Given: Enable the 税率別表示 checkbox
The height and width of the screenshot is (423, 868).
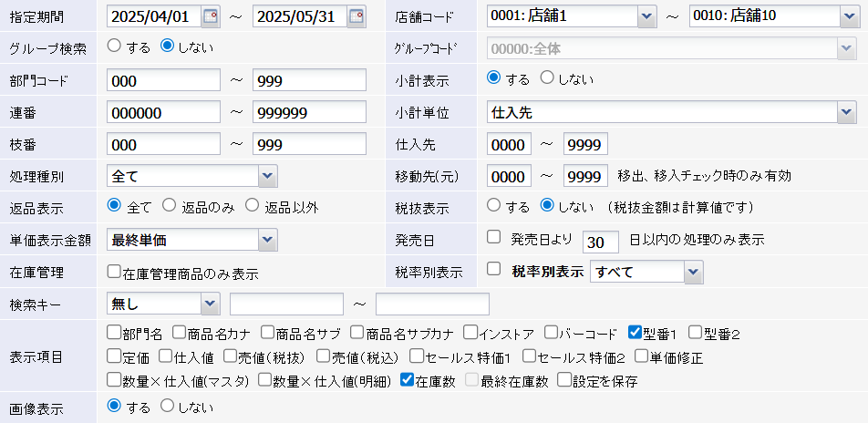Looking at the screenshot, I should (494, 270).
